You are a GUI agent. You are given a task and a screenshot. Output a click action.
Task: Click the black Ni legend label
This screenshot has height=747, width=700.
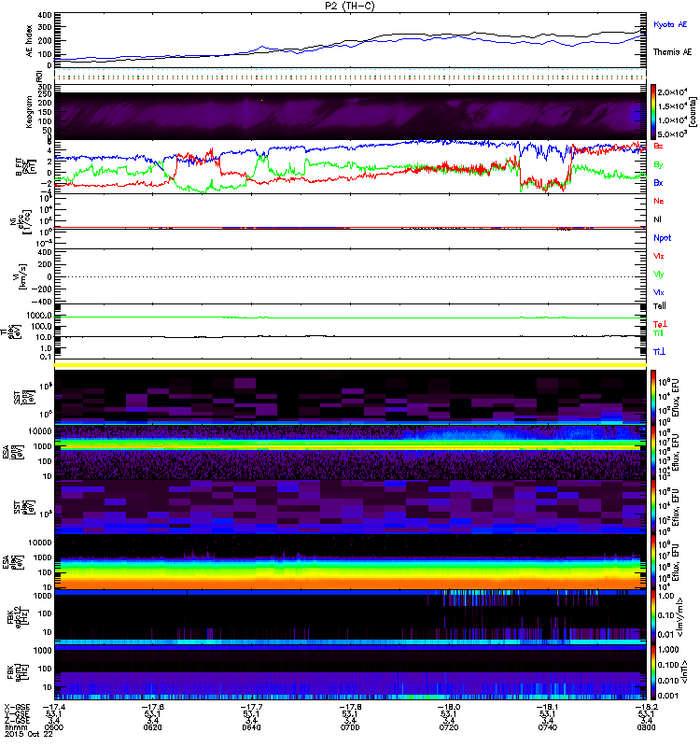point(657,219)
